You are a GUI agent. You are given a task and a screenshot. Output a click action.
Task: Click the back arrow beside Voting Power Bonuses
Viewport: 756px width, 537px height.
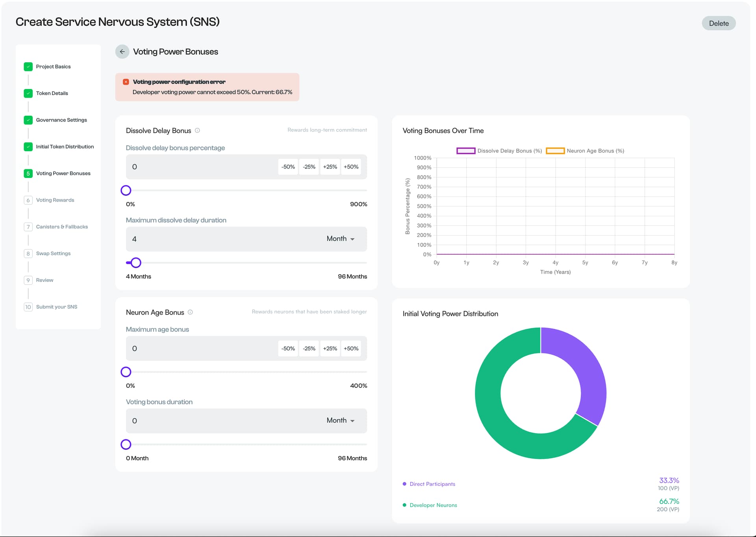(122, 52)
